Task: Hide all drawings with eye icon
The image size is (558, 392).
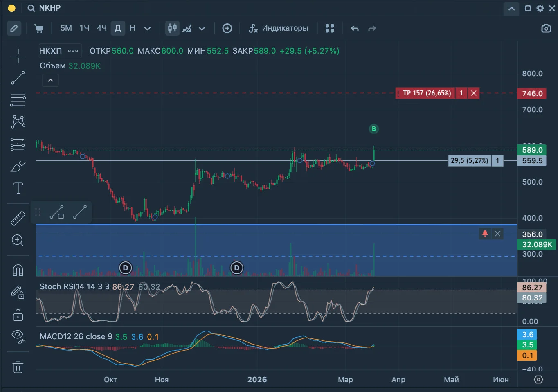Action: 18,336
